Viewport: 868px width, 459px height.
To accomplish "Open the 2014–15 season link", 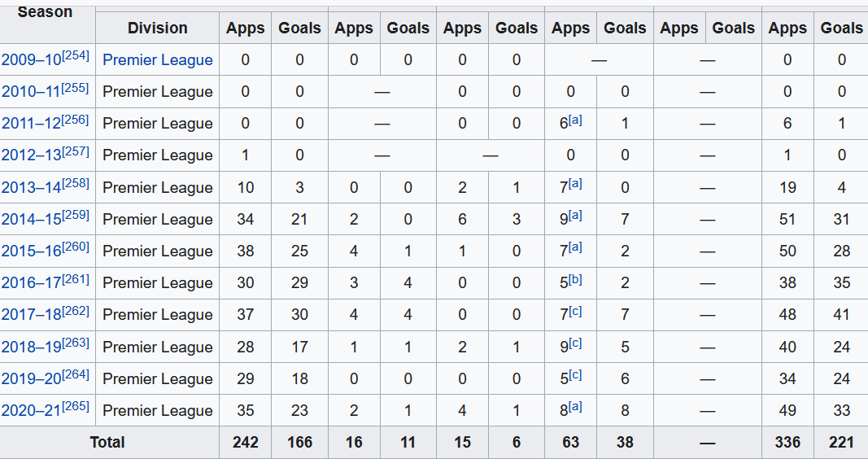I will (x=31, y=219).
